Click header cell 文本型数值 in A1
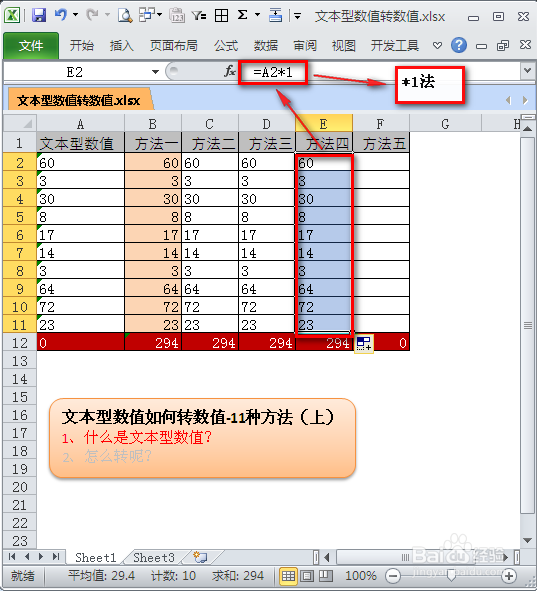Screen dimensions: 537x591 coord(80,143)
